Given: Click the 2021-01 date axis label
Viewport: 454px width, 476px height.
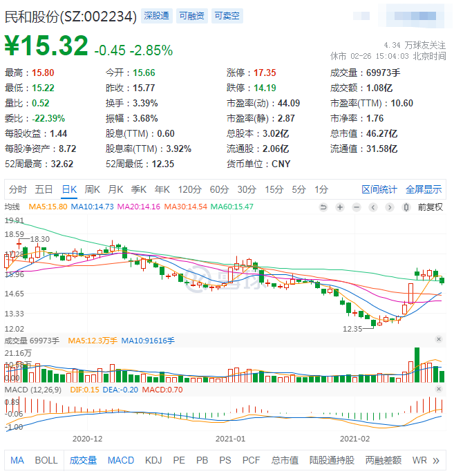Looking at the screenshot, I should point(230,439).
